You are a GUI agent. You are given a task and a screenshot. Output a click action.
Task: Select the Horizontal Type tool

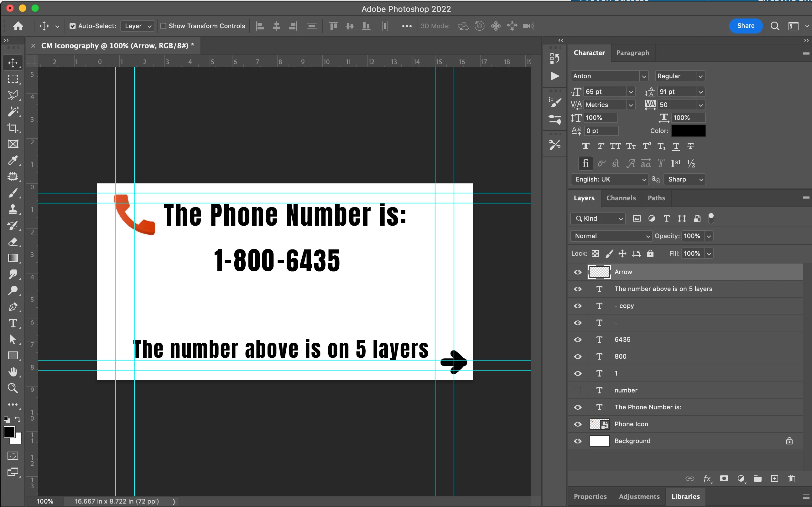pyautogui.click(x=13, y=323)
